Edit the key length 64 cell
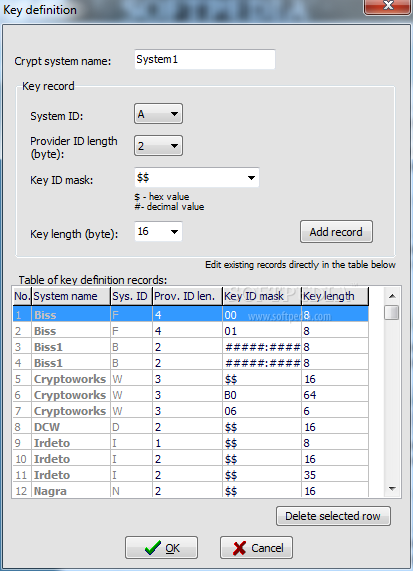 click(x=335, y=395)
